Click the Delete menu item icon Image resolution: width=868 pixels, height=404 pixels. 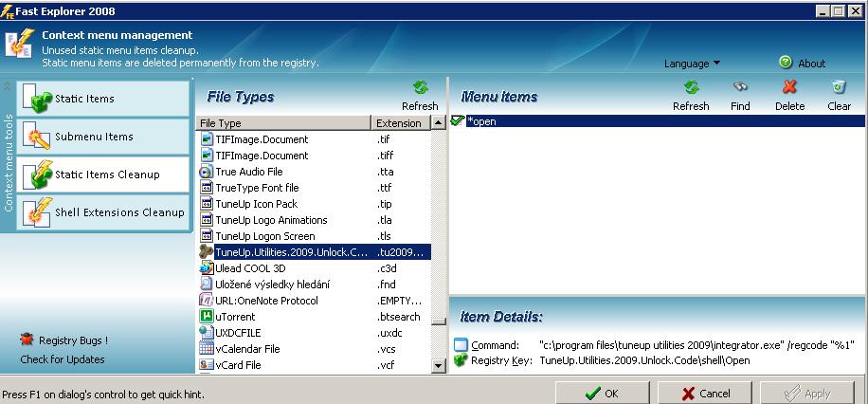(x=789, y=88)
